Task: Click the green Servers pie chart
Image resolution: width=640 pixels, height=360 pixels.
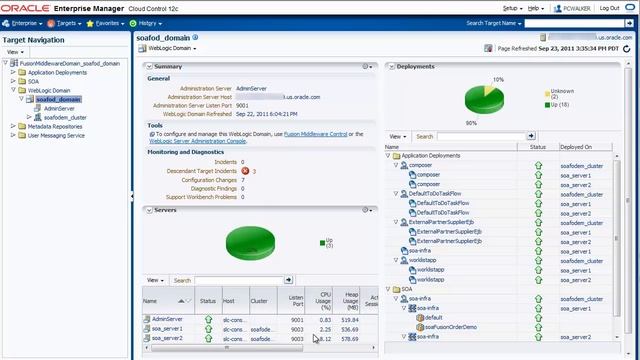Action: [x=250, y=243]
